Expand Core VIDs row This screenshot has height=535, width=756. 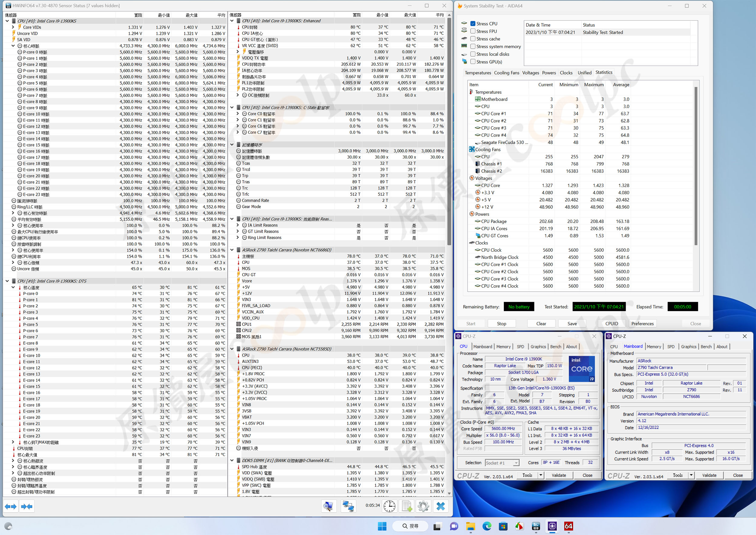(13, 27)
